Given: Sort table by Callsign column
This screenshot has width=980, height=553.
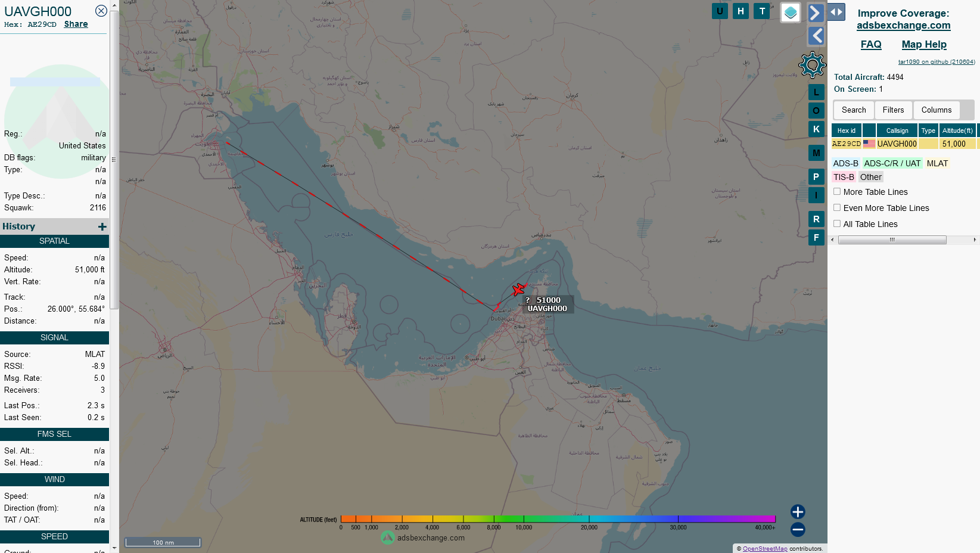Looking at the screenshot, I should [x=897, y=131].
